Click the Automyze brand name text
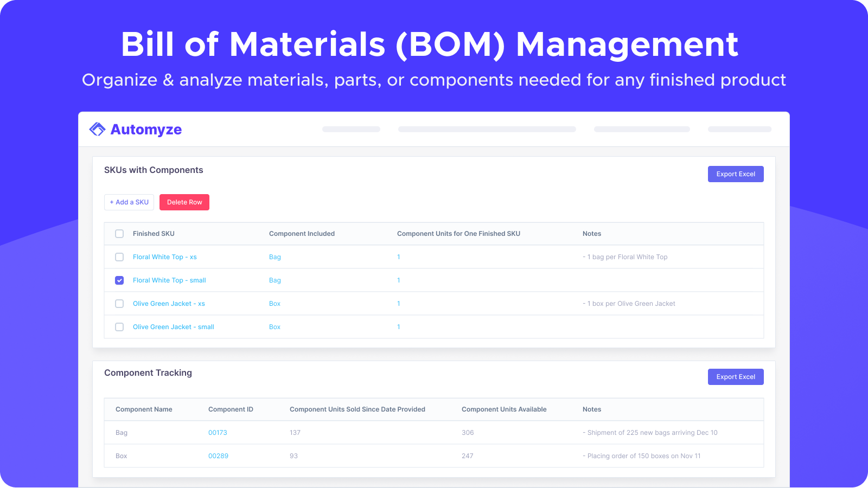The height and width of the screenshot is (488, 868). (x=145, y=129)
